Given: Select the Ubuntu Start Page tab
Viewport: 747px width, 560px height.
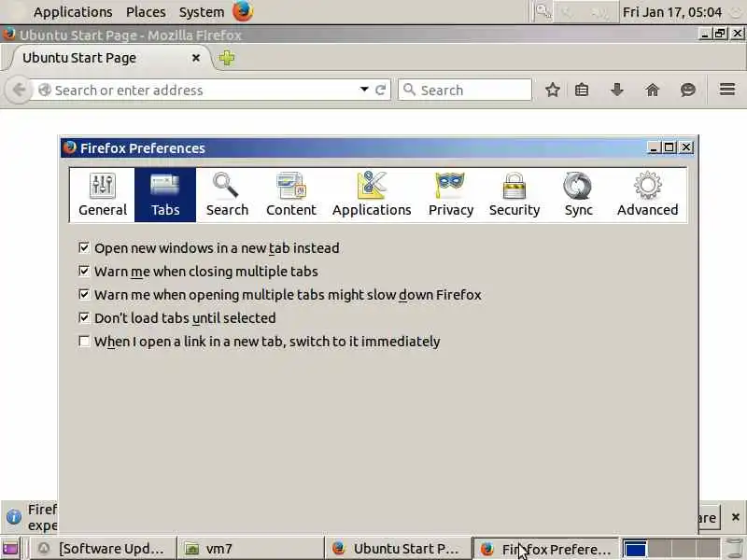Looking at the screenshot, I should pyautogui.click(x=107, y=58).
